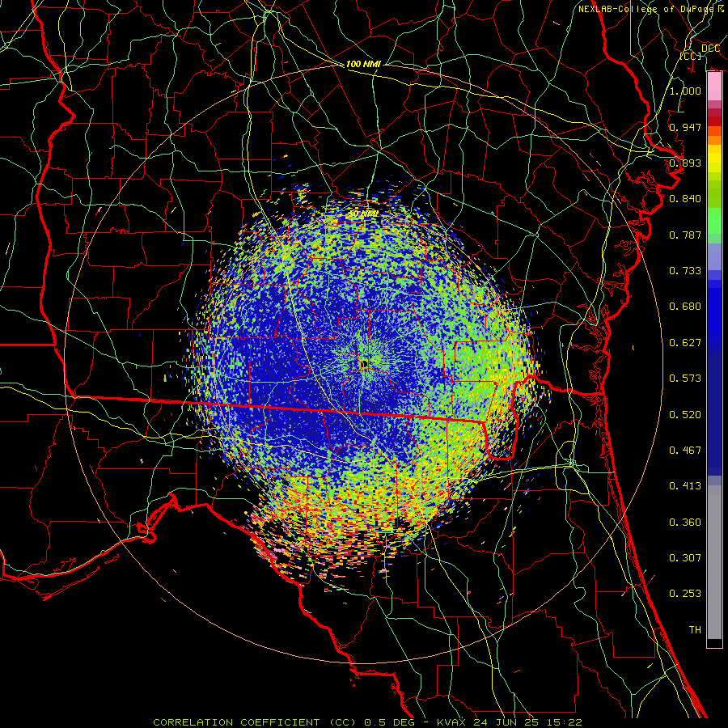
Task: Click the 100 NMI range ring label
Action: [x=363, y=64]
